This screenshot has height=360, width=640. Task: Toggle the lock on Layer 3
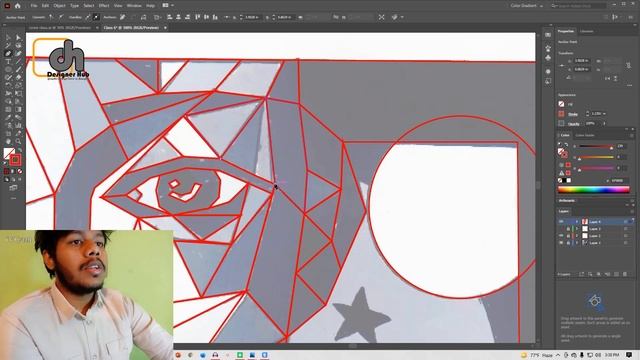[568, 229]
